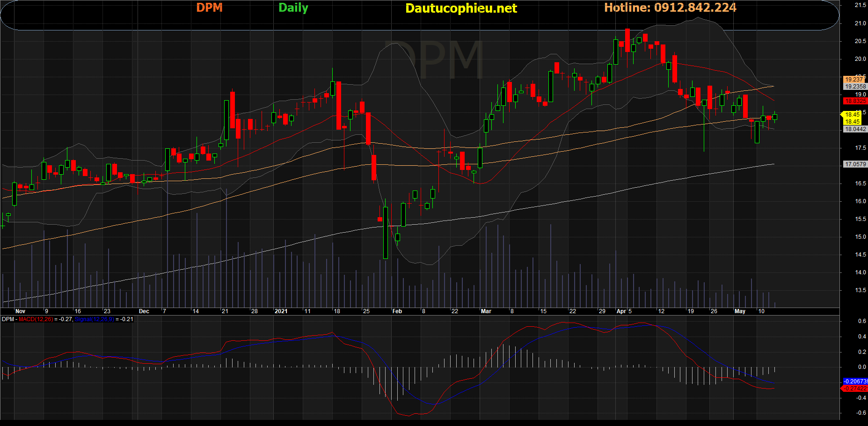Click the 17.0579 price label

coord(855,164)
